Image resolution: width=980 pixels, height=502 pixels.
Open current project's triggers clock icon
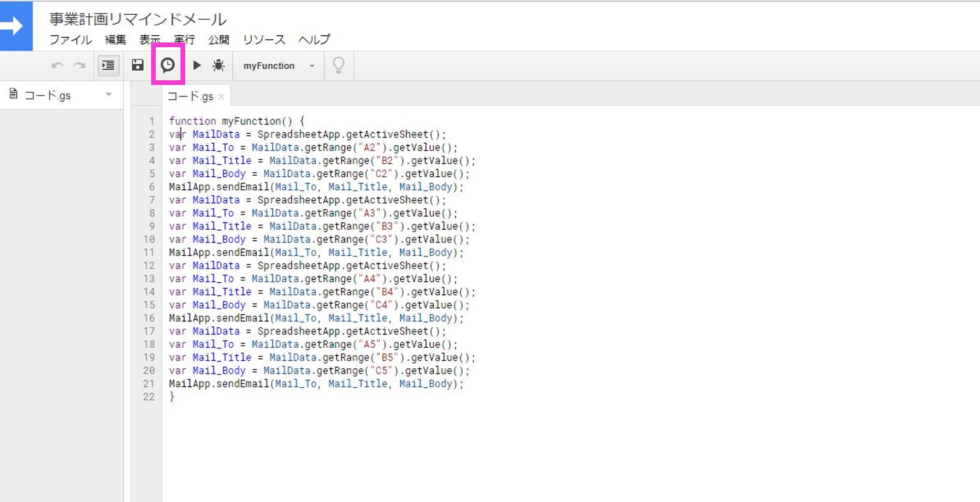click(x=167, y=65)
